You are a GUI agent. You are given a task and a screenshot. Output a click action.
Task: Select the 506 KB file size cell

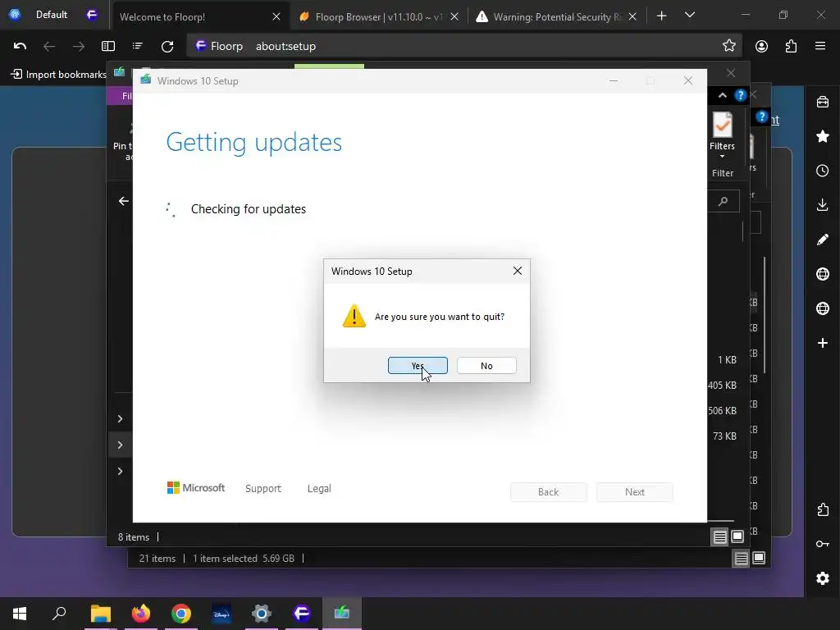click(x=722, y=411)
